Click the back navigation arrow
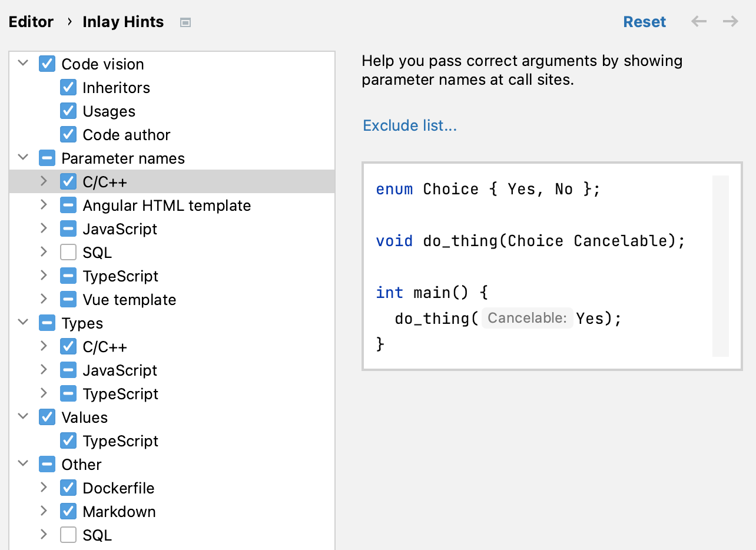 point(698,21)
